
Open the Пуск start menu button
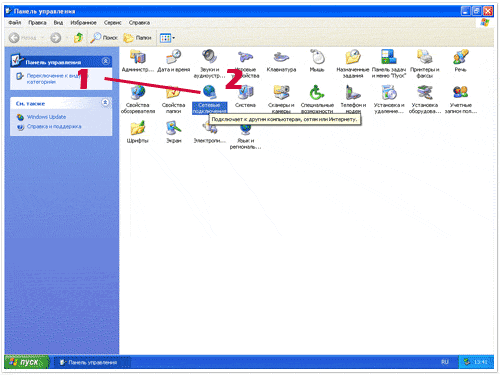[27, 362]
